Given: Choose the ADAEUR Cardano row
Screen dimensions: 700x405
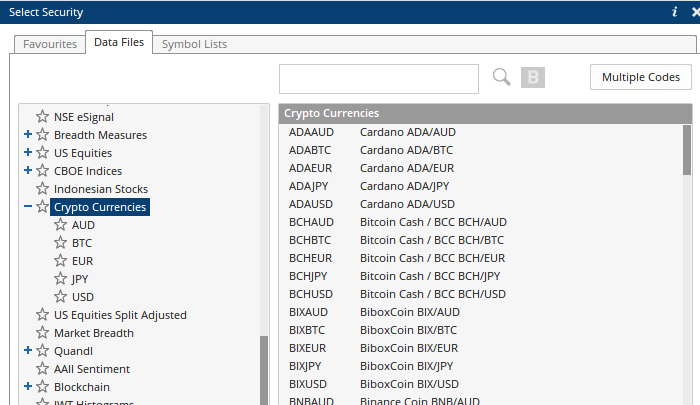Looking at the screenshot, I should 481,168.
